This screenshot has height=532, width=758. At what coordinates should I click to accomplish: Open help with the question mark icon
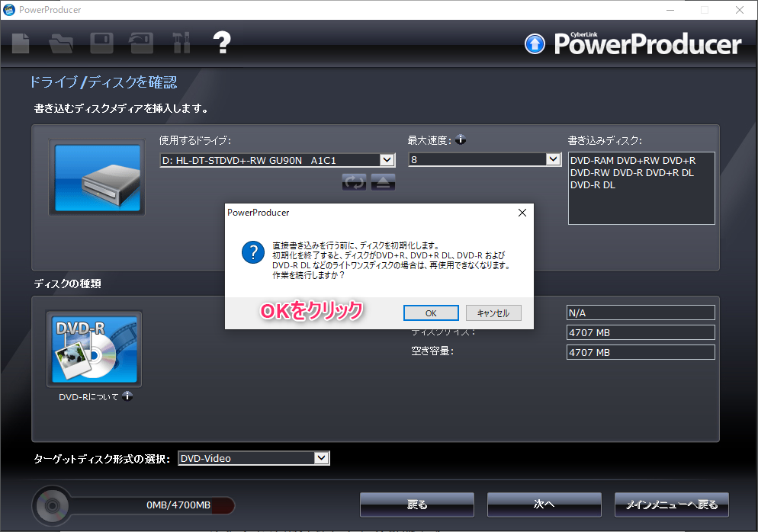222,43
